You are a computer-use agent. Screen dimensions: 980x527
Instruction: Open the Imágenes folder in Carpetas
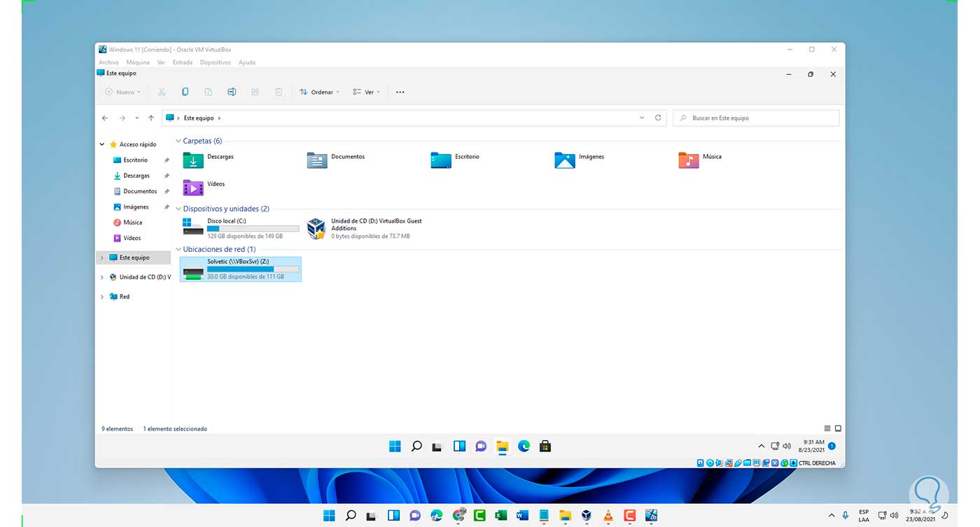(x=579, y=160)
